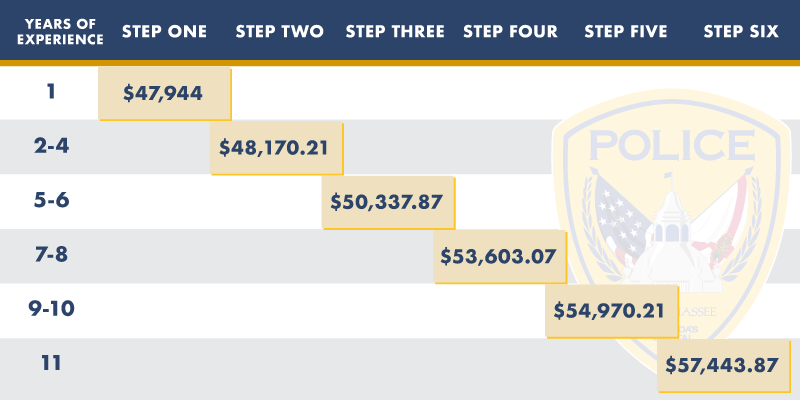
Task: Click the 7-8 years experience label
Action: tap(51, 254)
